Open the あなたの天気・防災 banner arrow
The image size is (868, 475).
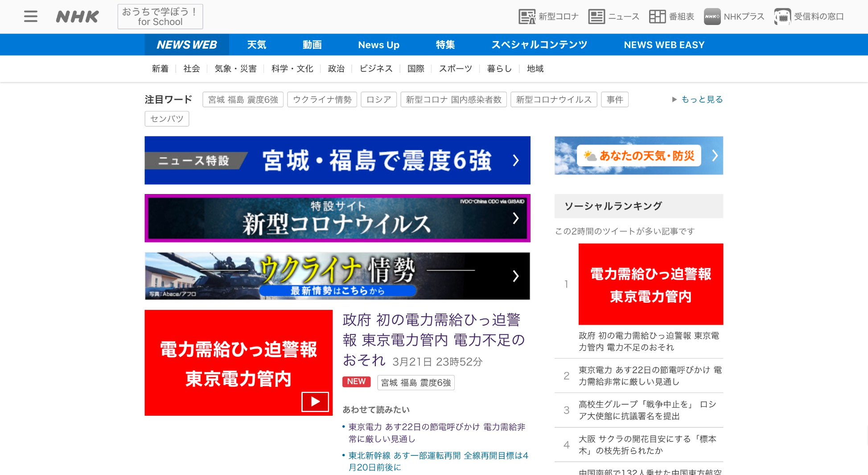715,156
